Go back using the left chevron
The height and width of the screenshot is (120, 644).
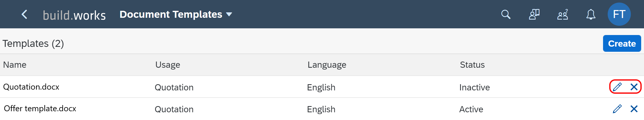click(24, 14)
